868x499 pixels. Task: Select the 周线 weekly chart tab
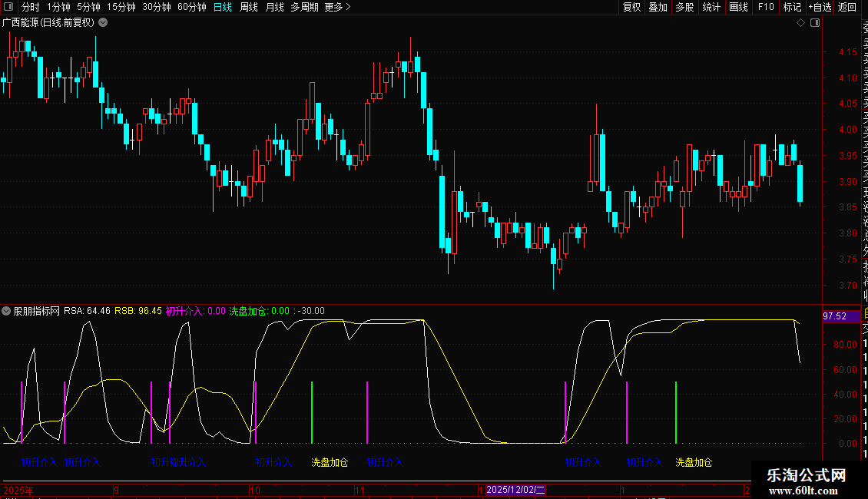[249, 8]
